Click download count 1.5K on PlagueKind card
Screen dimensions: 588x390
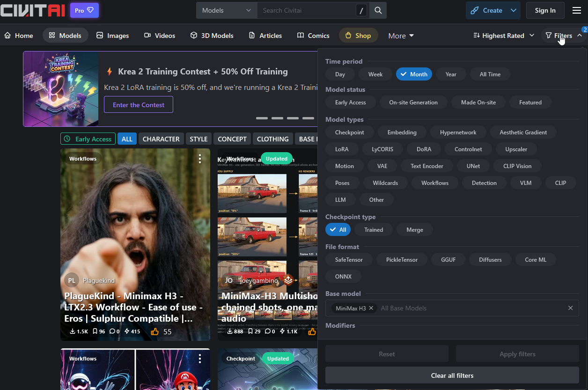click(x=79, y=331)
